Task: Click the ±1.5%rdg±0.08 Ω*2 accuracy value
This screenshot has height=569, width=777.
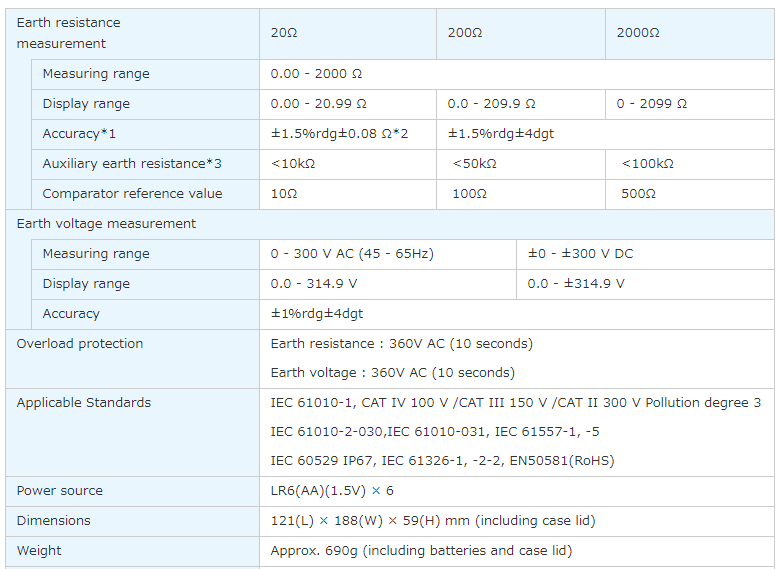Action: click(339, 134)
